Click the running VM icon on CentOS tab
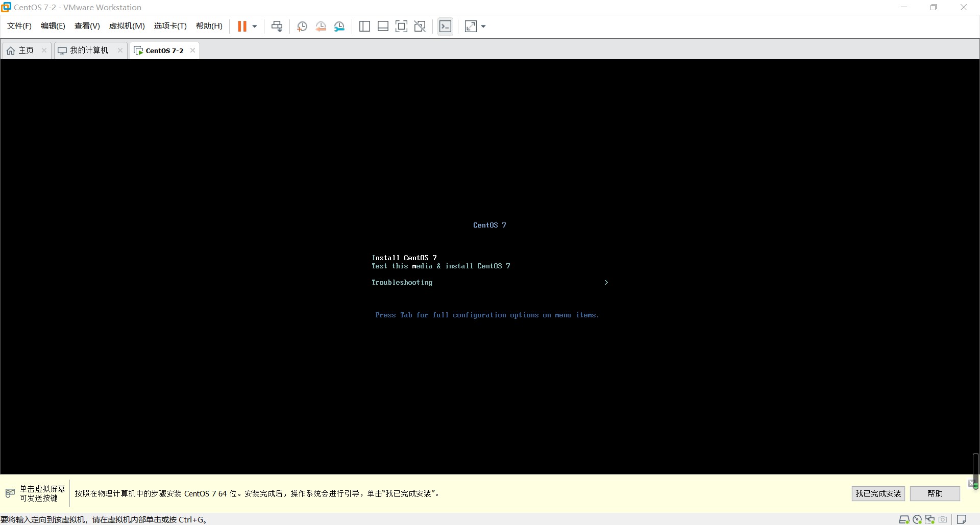Viewport: 980px width, 525px height. coord(138,51)
